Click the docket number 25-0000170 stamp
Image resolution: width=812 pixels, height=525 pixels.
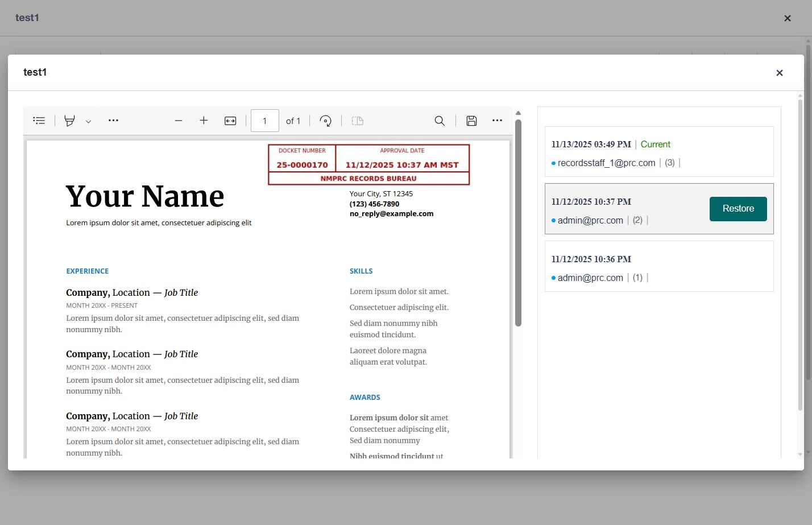(x=302, y=165)
